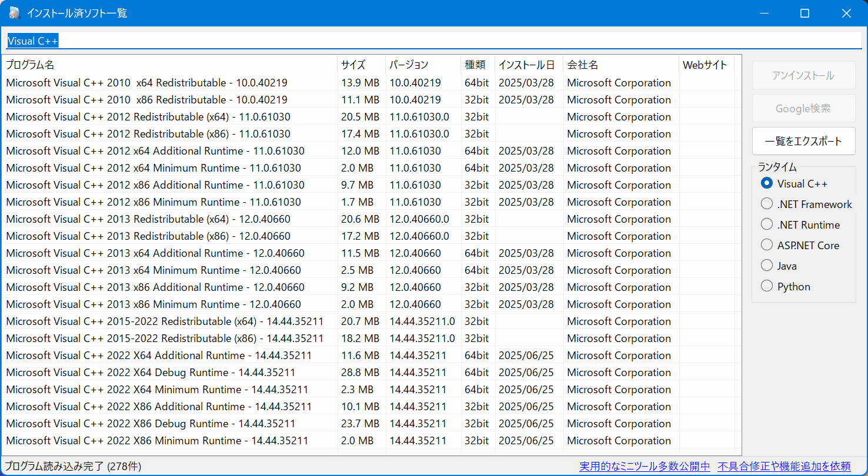Pick the Python runtime filter
This screenshot has height=476, width=868.
(x=767, y=286)
